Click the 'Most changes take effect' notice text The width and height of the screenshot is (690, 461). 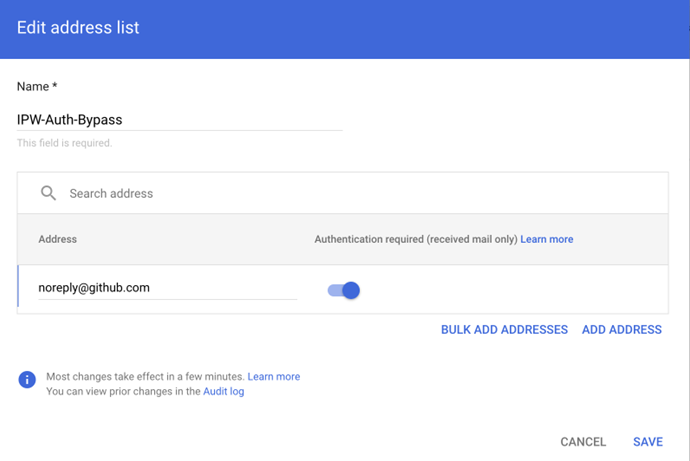coord(145,377)
